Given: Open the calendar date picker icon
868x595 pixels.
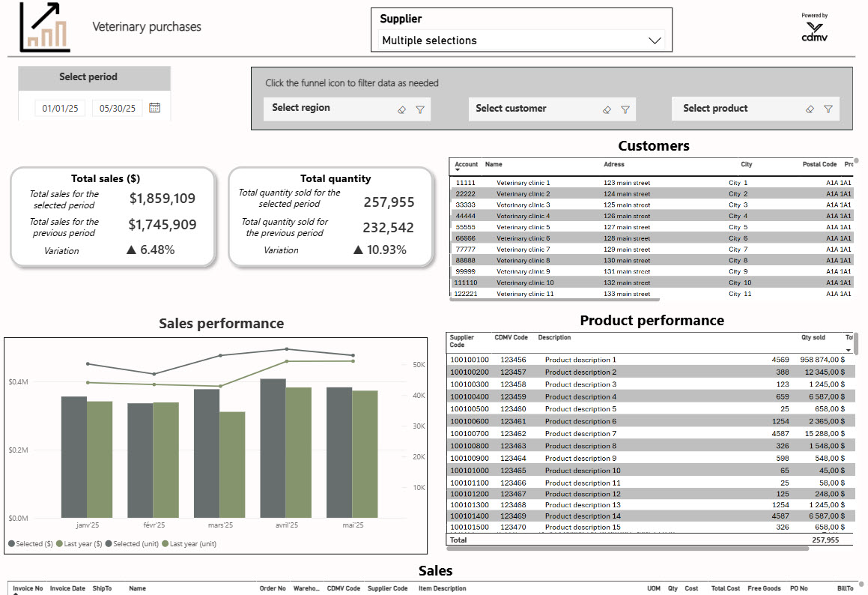Looking at the screenshot, I should click(154, 108).
